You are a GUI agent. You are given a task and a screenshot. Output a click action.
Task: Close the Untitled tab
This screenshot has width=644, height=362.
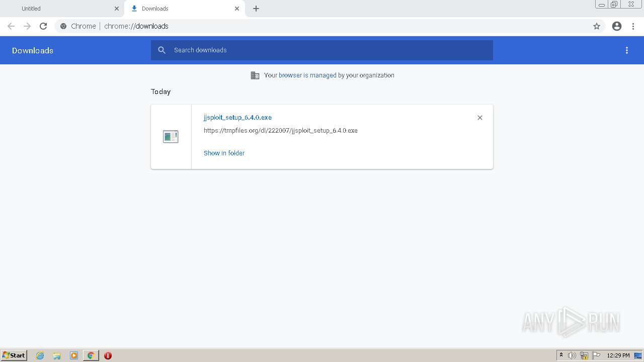click(117, 9)
